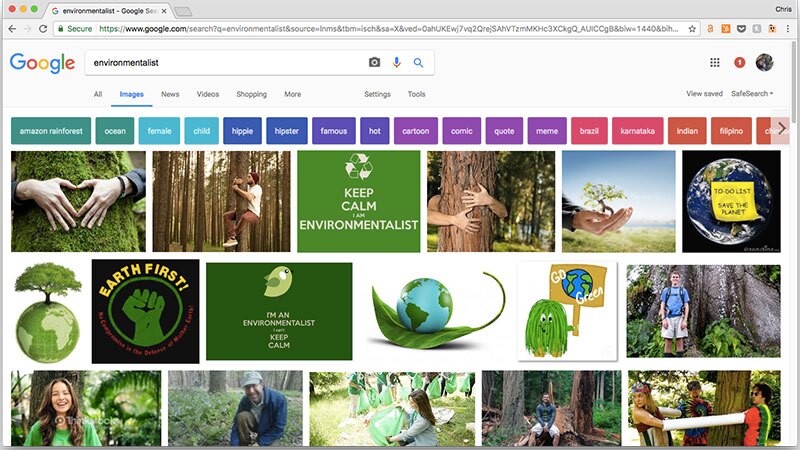Click the 'environmentalist' search input field
This screenshot has height=450, width=800.
[225, 63]
